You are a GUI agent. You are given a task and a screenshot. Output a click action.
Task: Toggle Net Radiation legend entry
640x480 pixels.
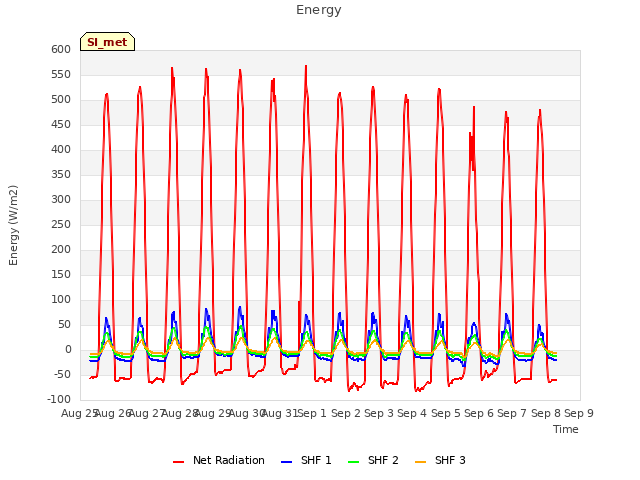pos(219,460)
